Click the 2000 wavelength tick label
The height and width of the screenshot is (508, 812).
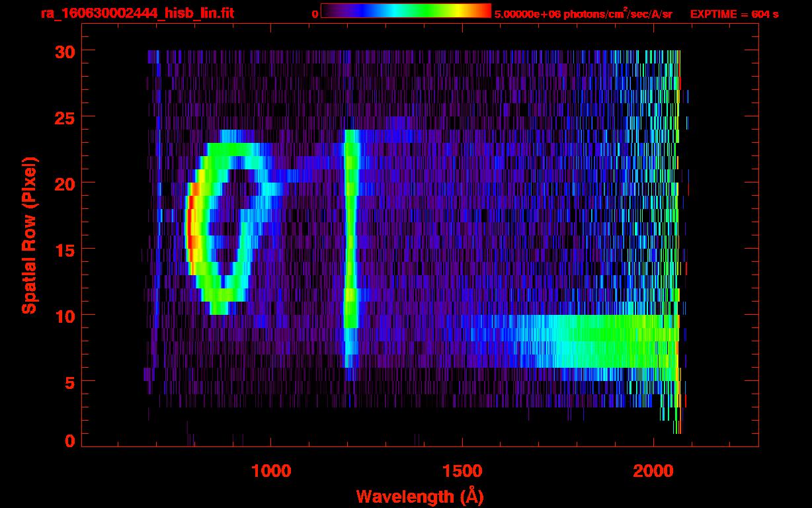pos(653,471)
